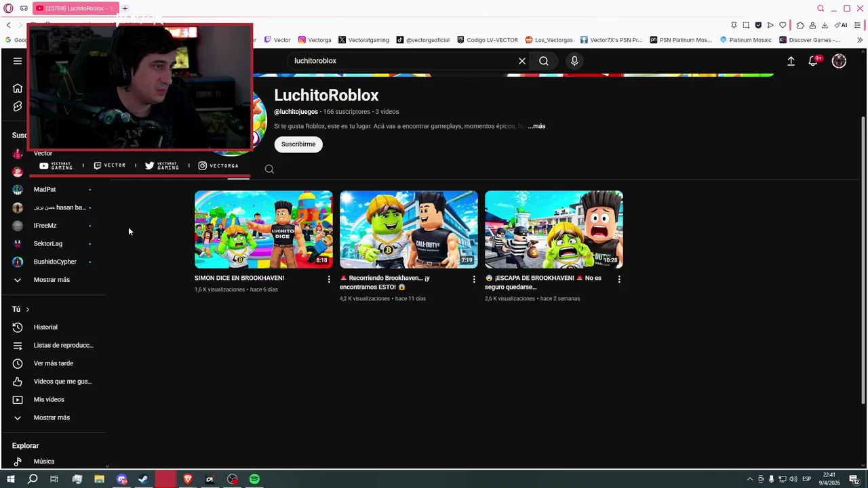The height and width of the screenshot is (488, 868).
Task: Click the magnifier search button
Action: (544, 61)
